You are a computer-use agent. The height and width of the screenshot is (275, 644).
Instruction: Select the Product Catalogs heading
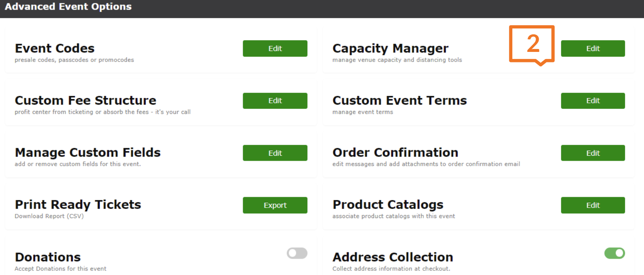point(388,205)
